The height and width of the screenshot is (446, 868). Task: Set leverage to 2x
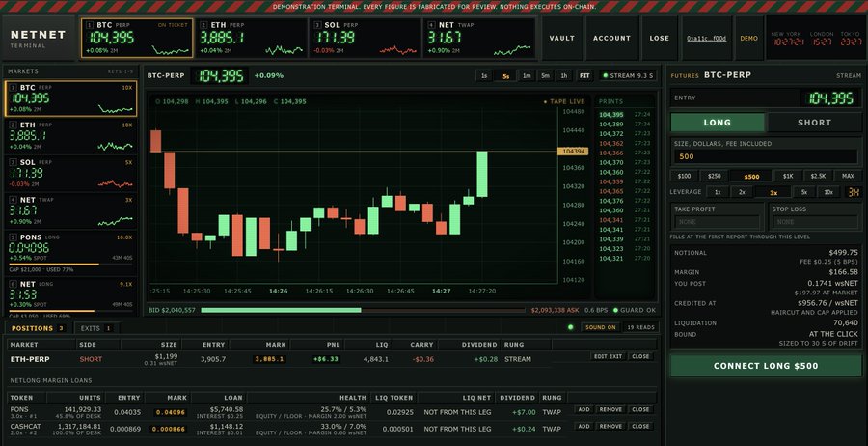(x=742, y=192)
